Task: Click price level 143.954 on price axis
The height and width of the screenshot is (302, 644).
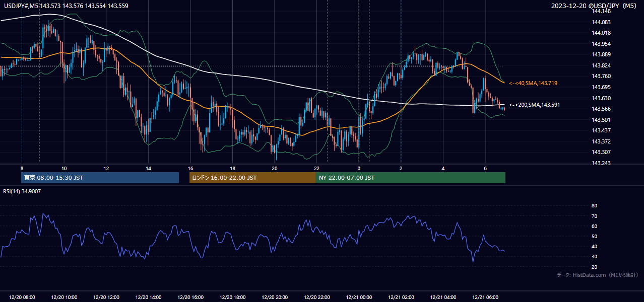Action: point(602,44)
